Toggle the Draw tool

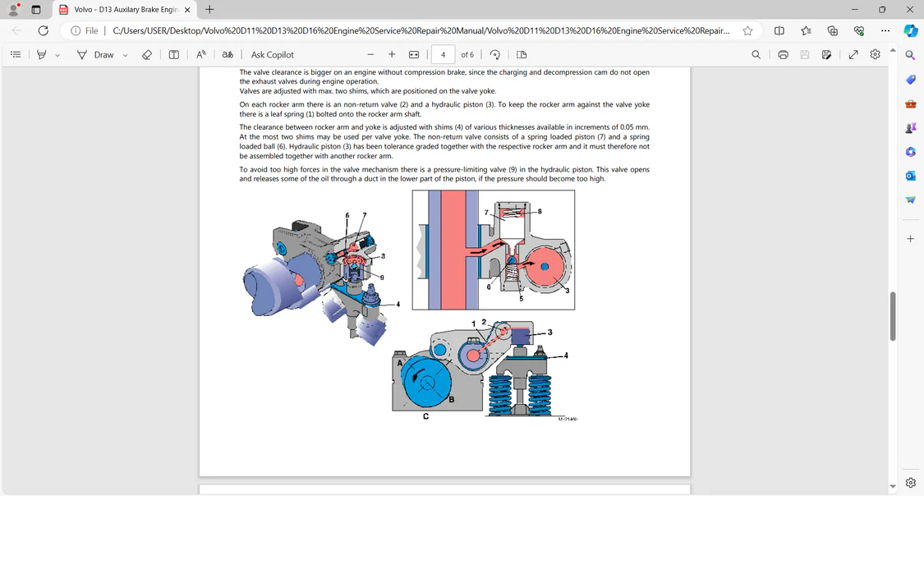coord(95,54)
